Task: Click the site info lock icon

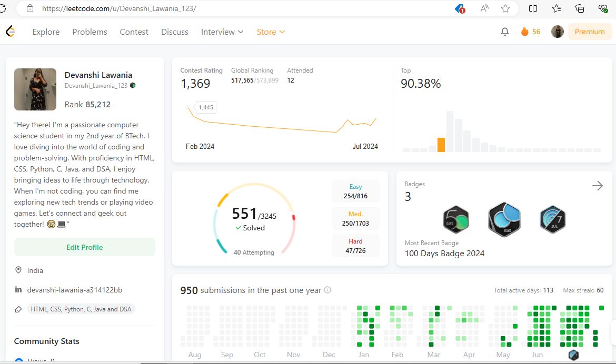Action: click(30, 8)
